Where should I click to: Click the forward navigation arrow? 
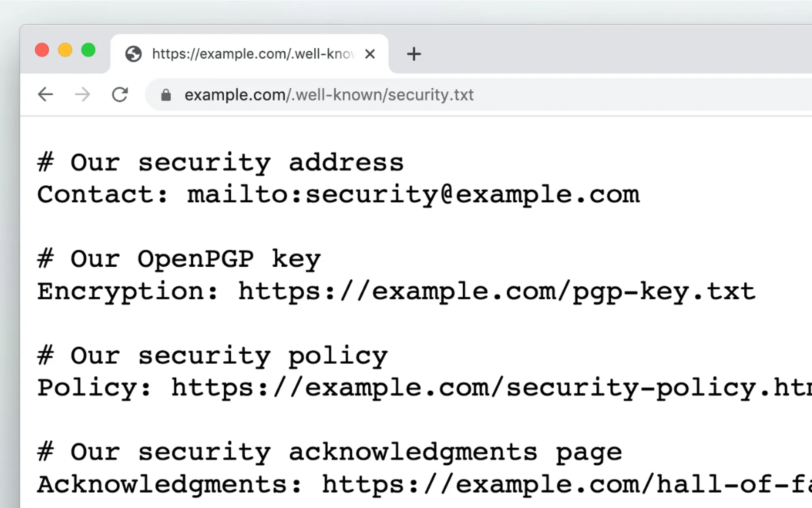(83, 94)
